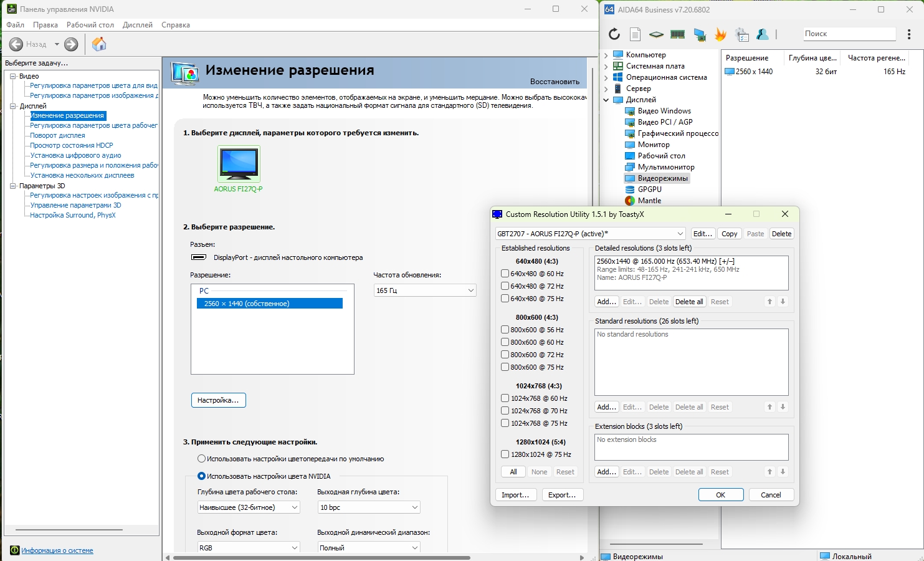This screenshot has height=561, width=924.
Task: Click the Операционная система Windows logo icon
Action: [618, 77]
